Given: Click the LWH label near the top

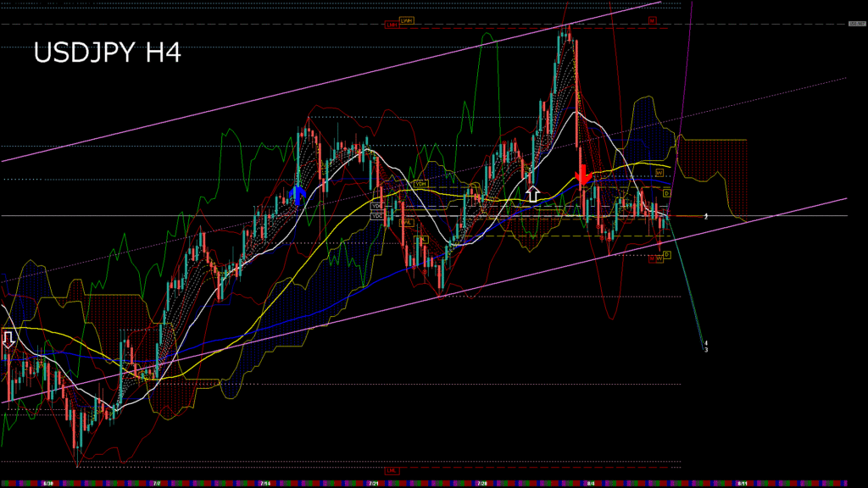Looking at the screenshot, I should (x=406, y=20).
